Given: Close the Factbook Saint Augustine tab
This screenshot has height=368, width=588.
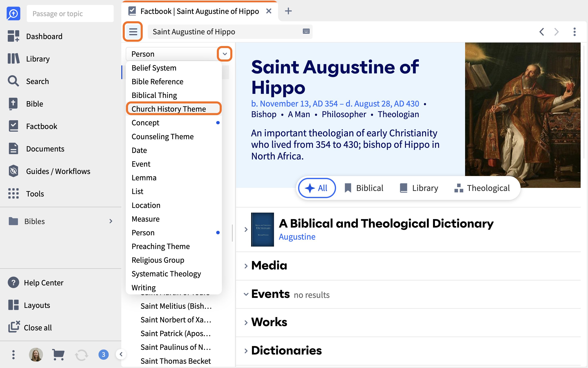Looking at the screenshot, I should [x=268, y=11].
